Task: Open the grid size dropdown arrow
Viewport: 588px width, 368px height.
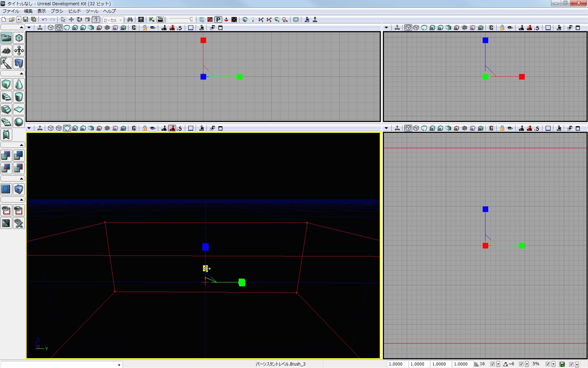Action: [498, 364]
